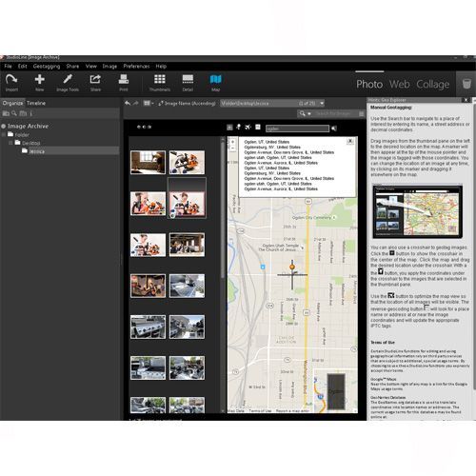The width and height of the screenshot is (476, 476).
Task: Click the orange marker on the map
Action: (292, 268)
